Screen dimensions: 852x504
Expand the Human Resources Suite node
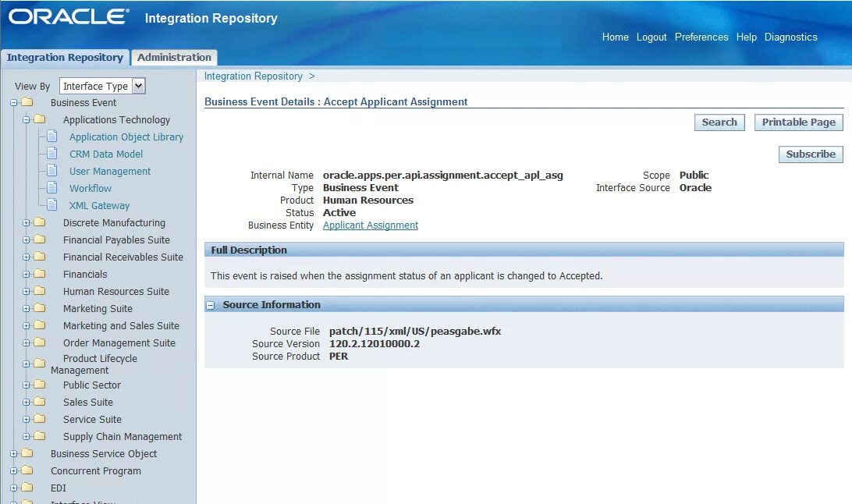(x=26, y=291)
